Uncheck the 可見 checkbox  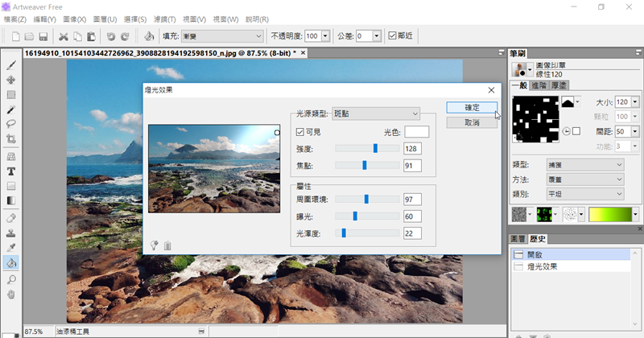[x=300, y=132]
